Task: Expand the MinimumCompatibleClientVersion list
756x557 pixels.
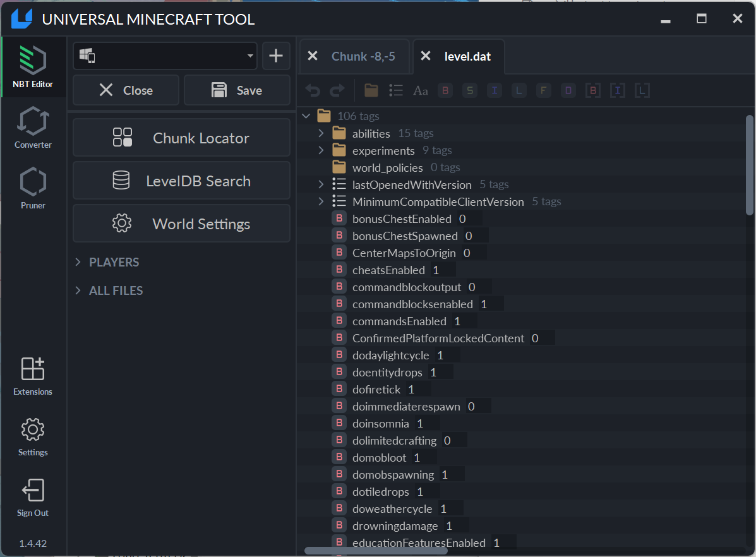Action: pyautogui.click(x=321, y=201)
